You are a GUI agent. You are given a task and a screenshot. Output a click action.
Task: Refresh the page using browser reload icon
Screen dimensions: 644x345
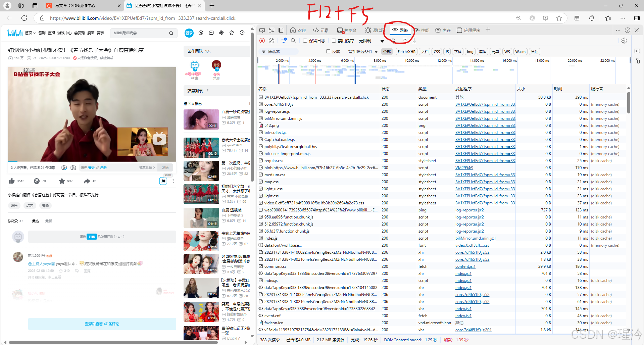(x=24, y=18)
